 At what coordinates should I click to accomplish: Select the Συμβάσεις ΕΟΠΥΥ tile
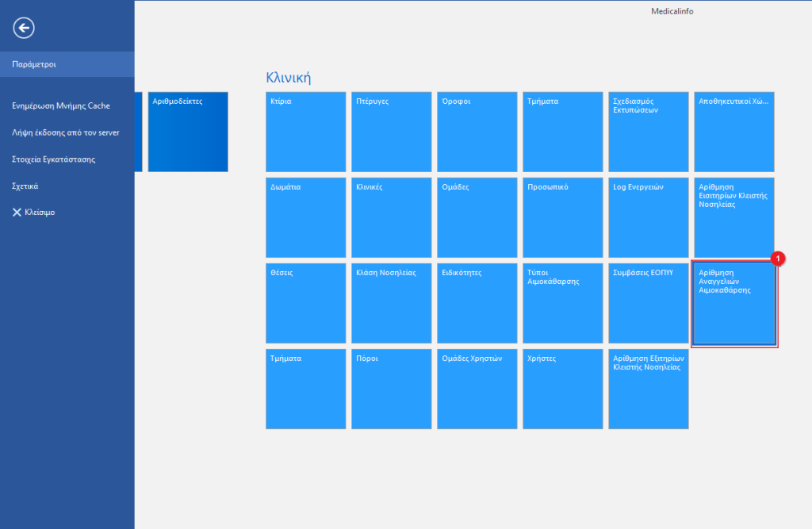[x=649, y=304]
